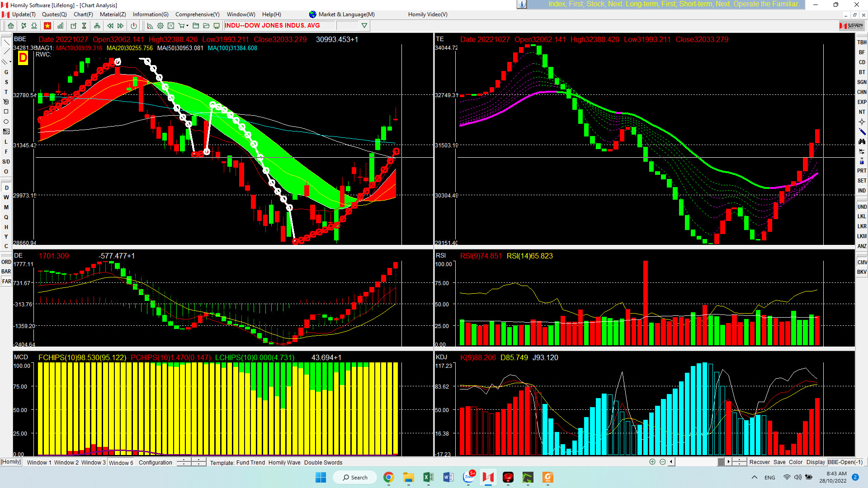Open the BBE-Open(-1) selector box
Viewport: 868px width, 488px height.
pos(845,462)
